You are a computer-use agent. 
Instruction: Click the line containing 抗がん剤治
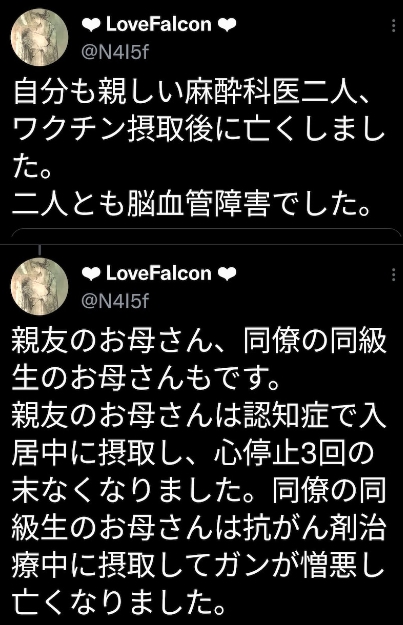[199, 528]
